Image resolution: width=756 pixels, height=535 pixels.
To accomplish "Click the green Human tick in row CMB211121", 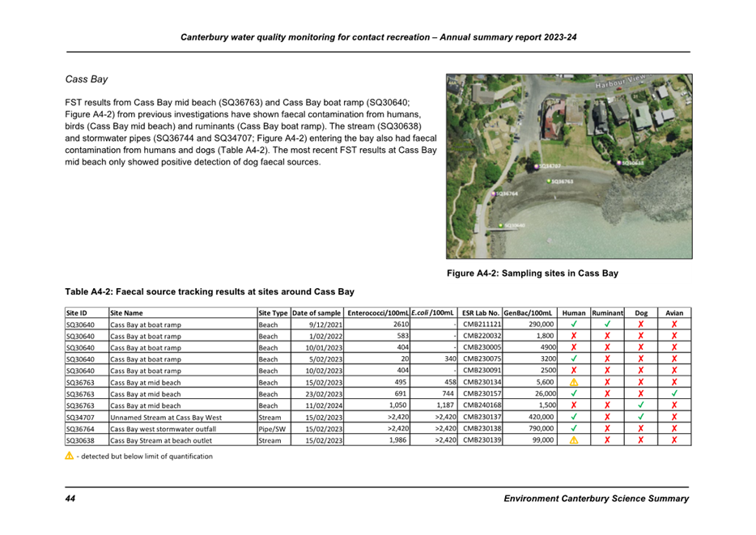I will click(x=574, y=325).
